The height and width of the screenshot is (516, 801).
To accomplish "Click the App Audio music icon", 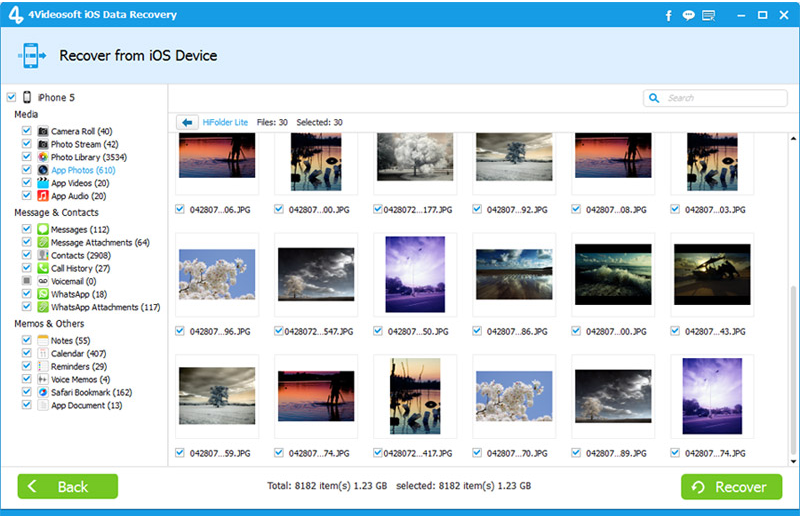I will [43, 196].
